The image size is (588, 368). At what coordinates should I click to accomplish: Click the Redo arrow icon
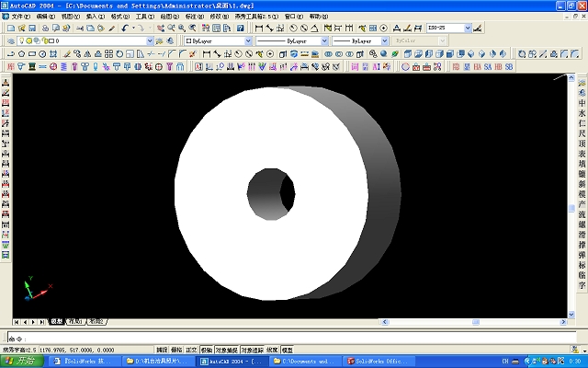[x=141, y=29]
